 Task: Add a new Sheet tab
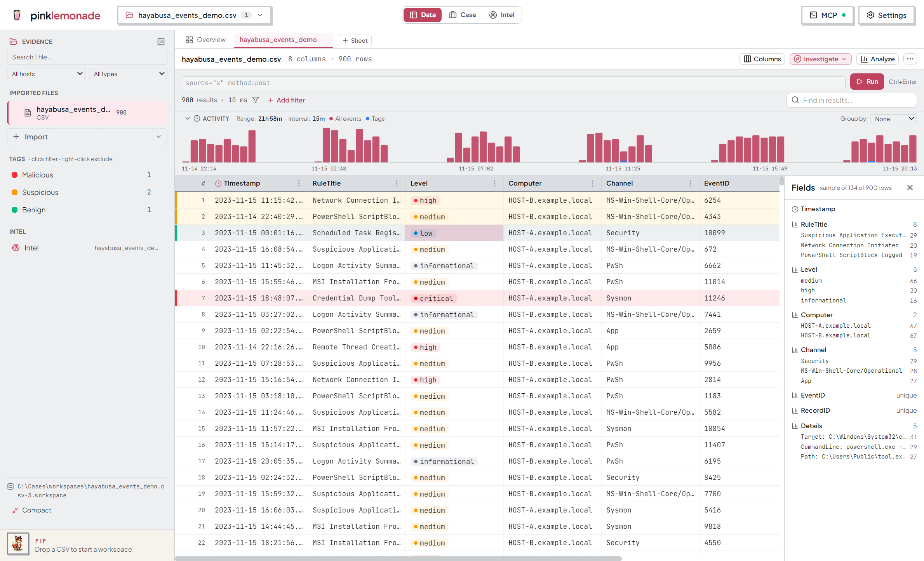355,40
